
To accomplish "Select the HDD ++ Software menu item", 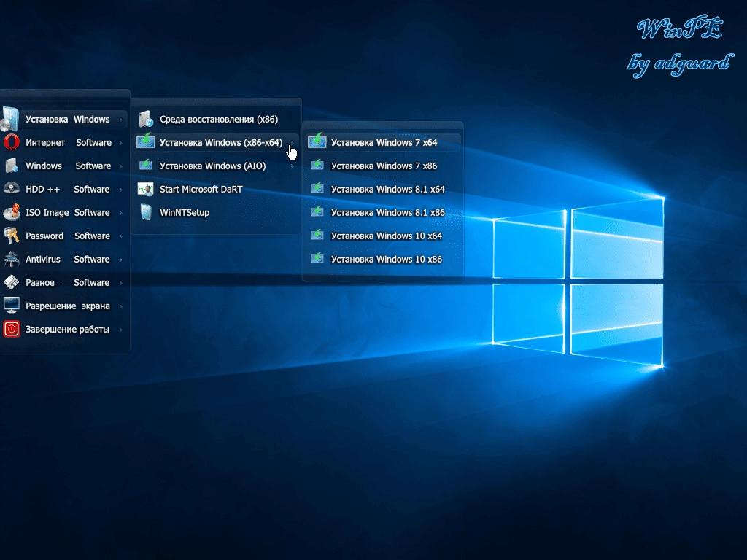I will (x=64, y=189).
